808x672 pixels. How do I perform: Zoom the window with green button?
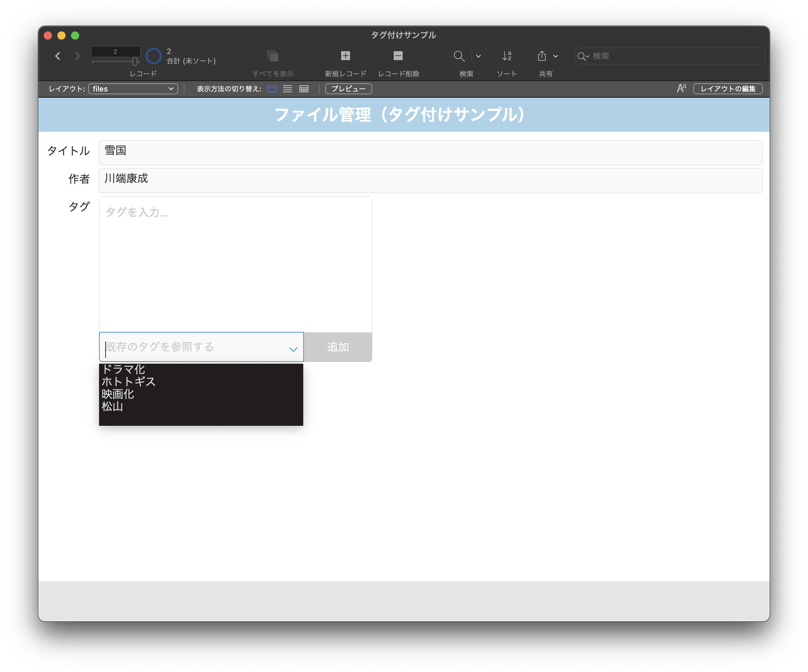75,36
